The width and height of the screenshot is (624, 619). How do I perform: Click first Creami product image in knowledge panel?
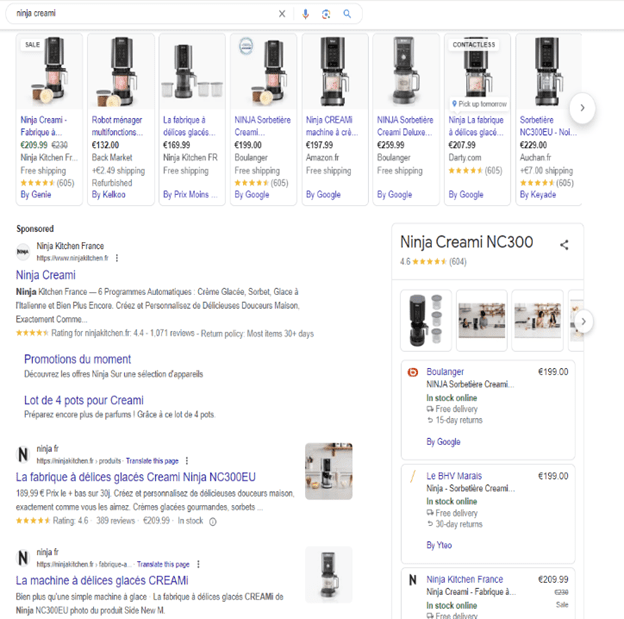(x=426, y=320)
